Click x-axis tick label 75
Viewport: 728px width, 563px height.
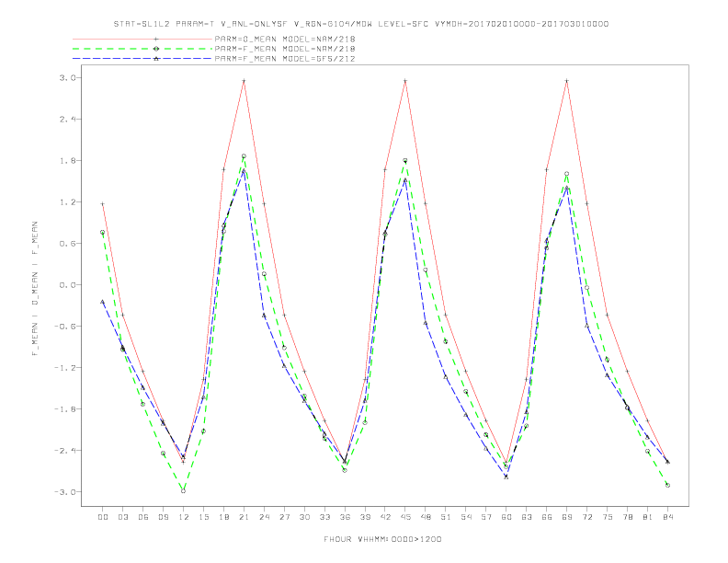click(608, 517)
